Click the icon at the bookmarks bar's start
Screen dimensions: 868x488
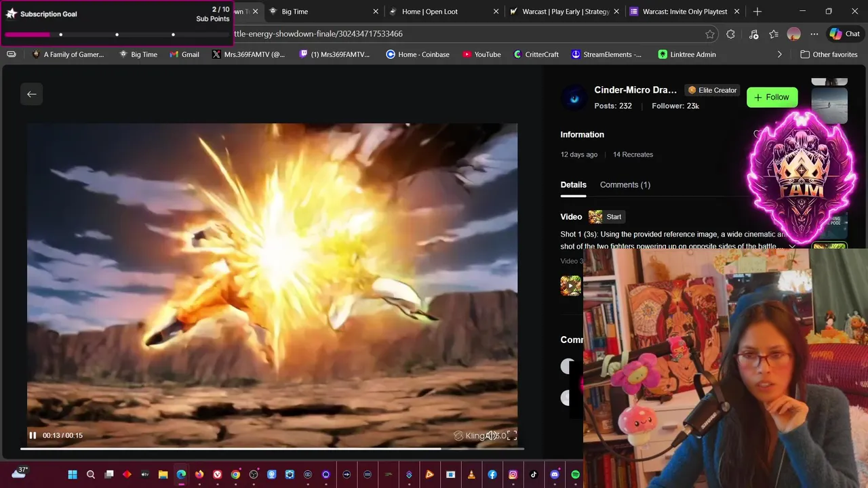(x=11, y=54)
